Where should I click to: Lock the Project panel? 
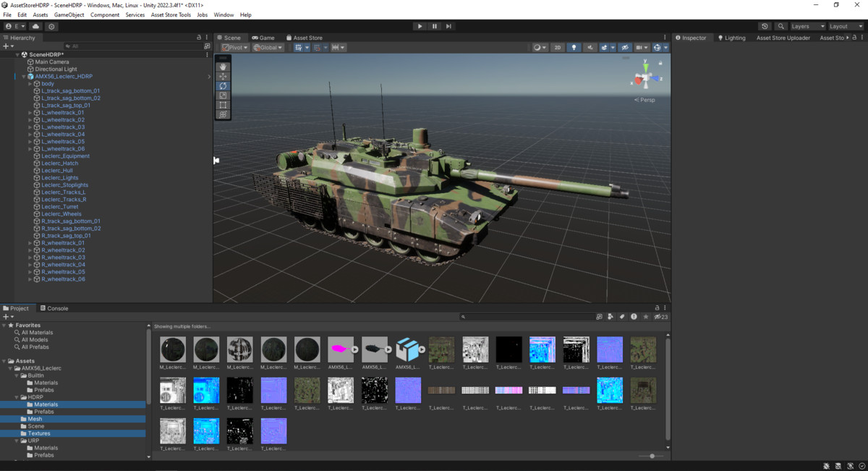point(657,307)
